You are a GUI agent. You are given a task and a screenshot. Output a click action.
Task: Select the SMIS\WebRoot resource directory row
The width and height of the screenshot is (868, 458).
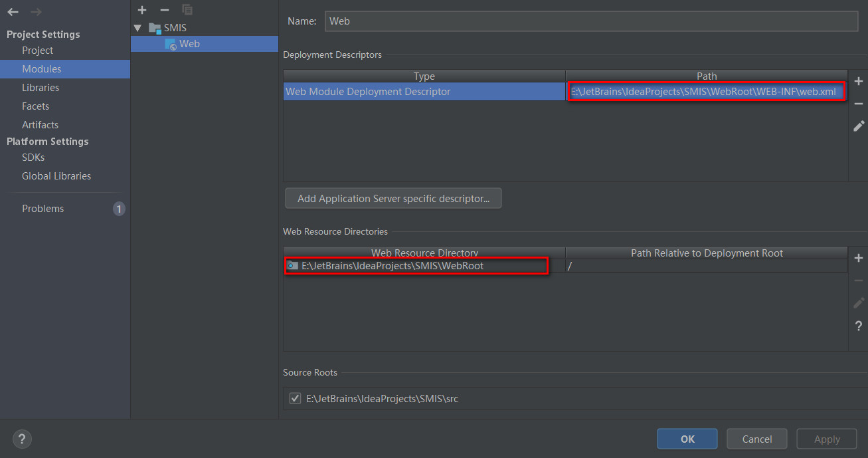click(x=424, y=265)
